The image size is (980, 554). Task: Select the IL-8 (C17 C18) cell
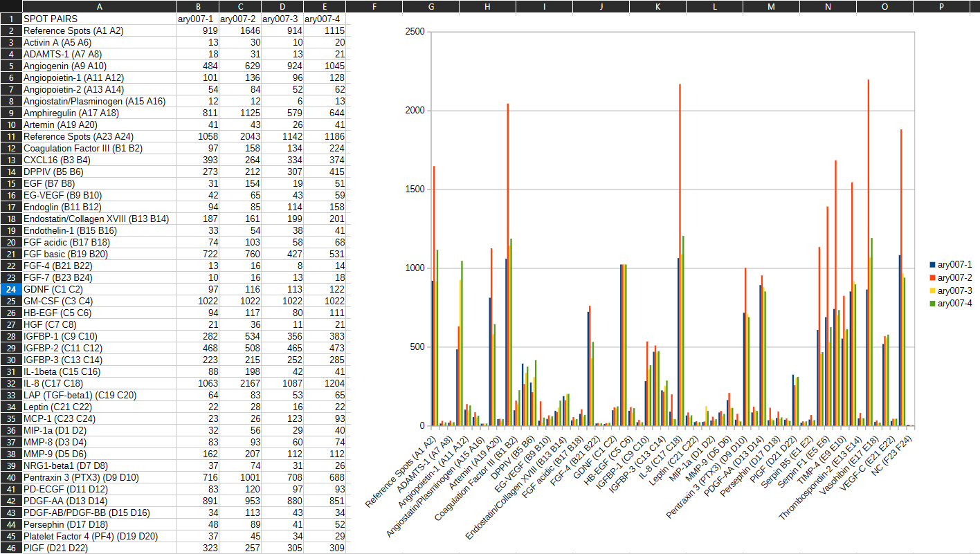[x=99, y=383]
